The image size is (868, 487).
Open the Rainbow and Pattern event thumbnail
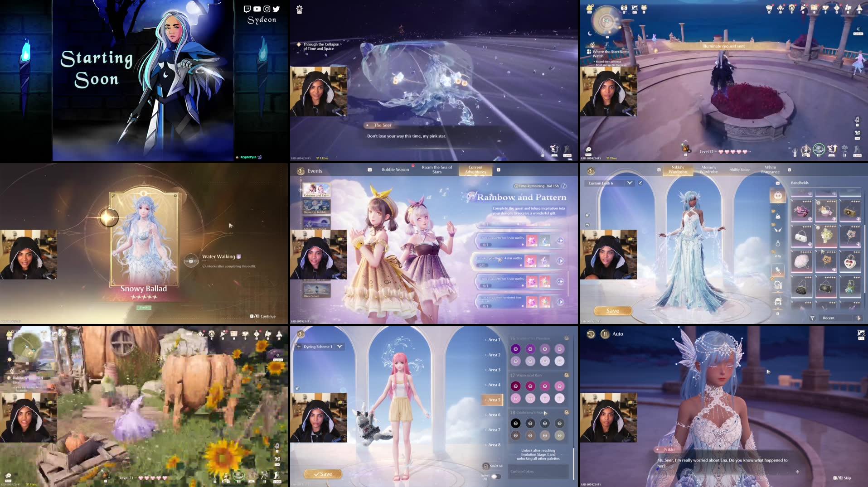point(316,190)
